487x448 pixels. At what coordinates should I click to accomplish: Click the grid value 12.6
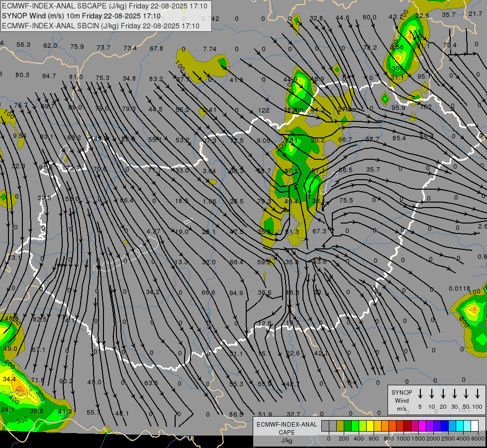265,324
